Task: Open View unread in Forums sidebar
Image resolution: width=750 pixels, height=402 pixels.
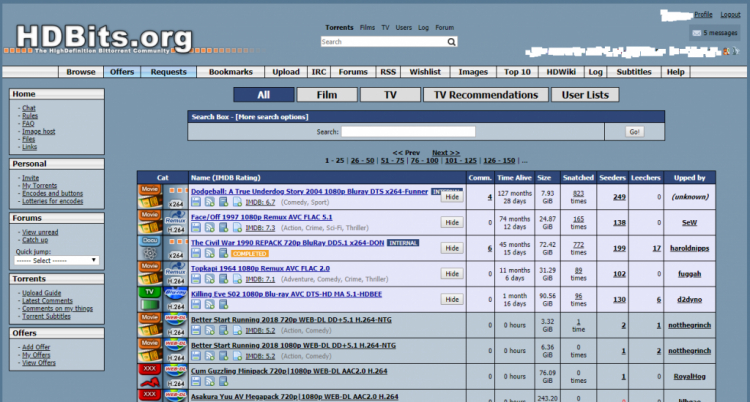Action: [x=40, y=232]
